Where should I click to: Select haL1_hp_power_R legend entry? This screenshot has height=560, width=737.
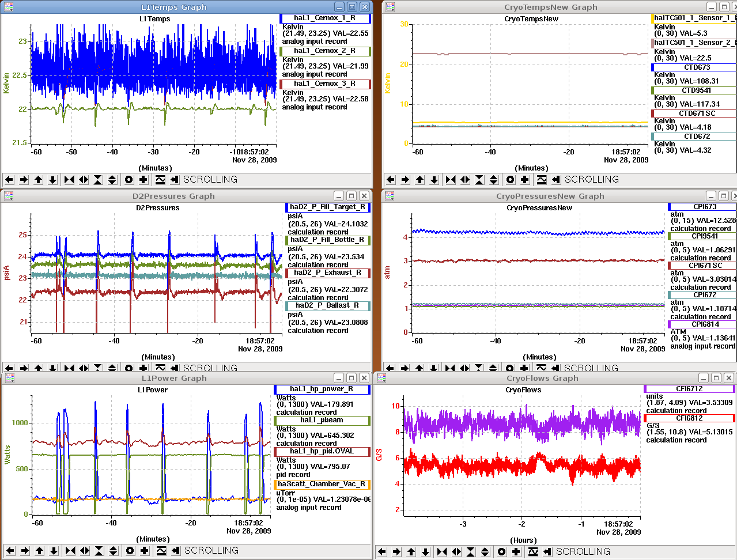click(x=322, y=389)
